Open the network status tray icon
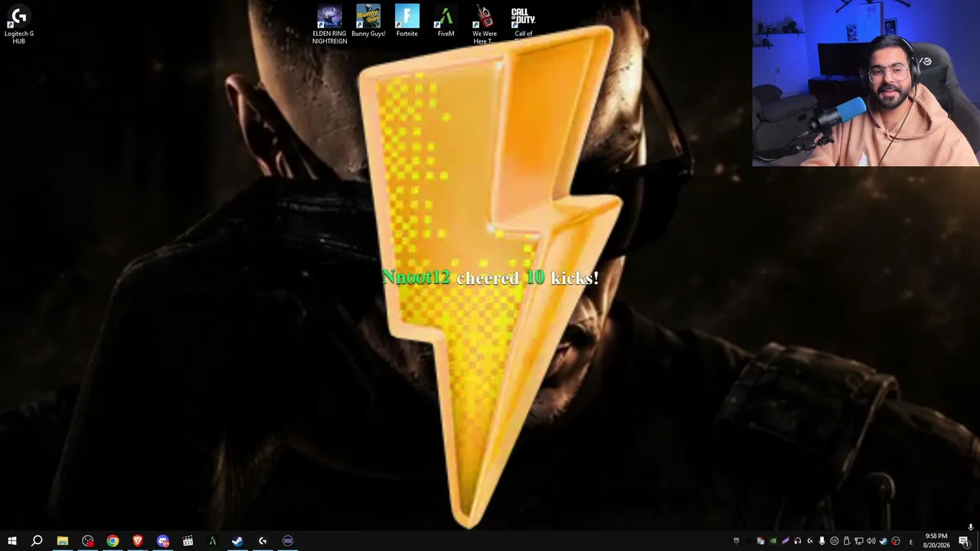980x551 pixels. click(x=858, y=541)
